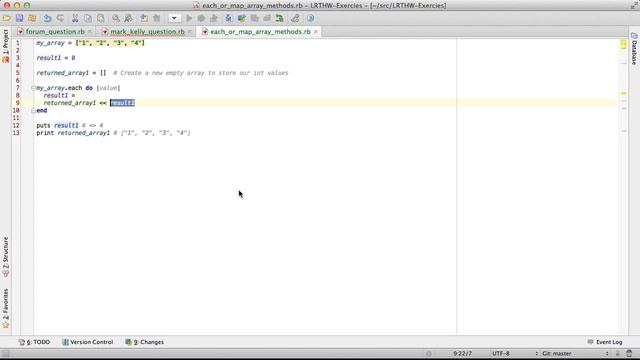Click the Undo toolbar icon
The width and height of the screenshot is (640, 360).
pyautogui.click(x=47, y=18)
